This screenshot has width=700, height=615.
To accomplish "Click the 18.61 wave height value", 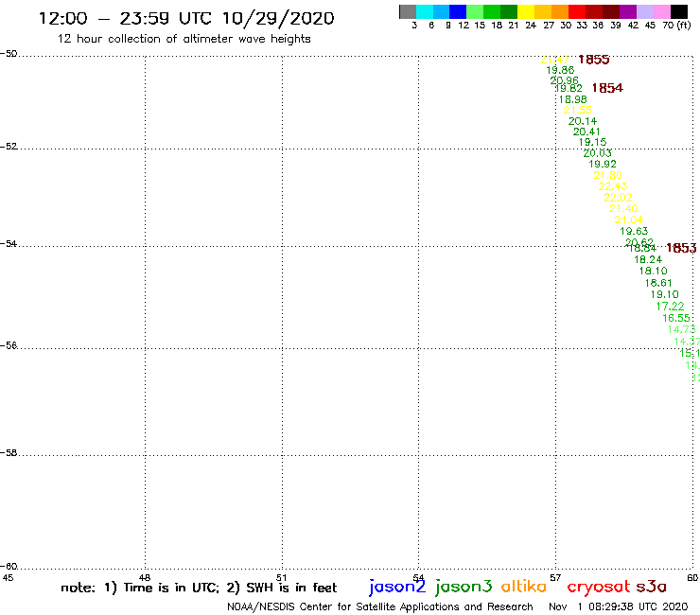I will pyautogui.click(x=658, y=283).
